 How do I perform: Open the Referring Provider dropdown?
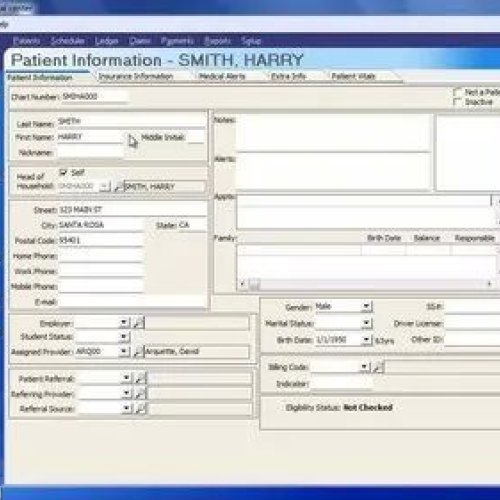tap(126, 393)
